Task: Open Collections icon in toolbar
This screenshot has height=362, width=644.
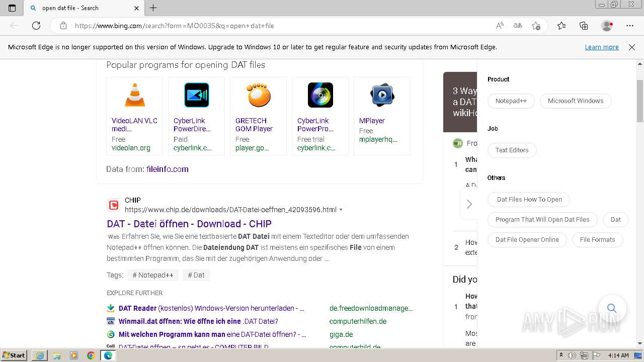Action: tap(584, 26)
